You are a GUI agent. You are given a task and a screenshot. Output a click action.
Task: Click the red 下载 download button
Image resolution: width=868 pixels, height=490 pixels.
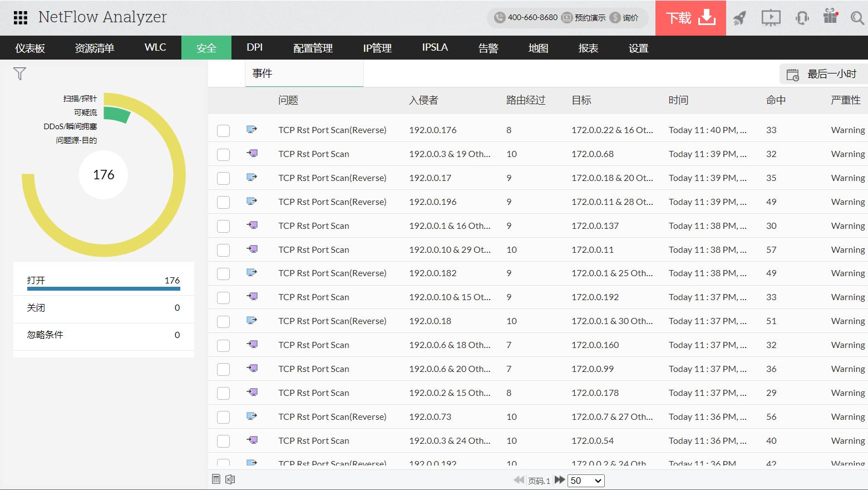click(691, 18)
